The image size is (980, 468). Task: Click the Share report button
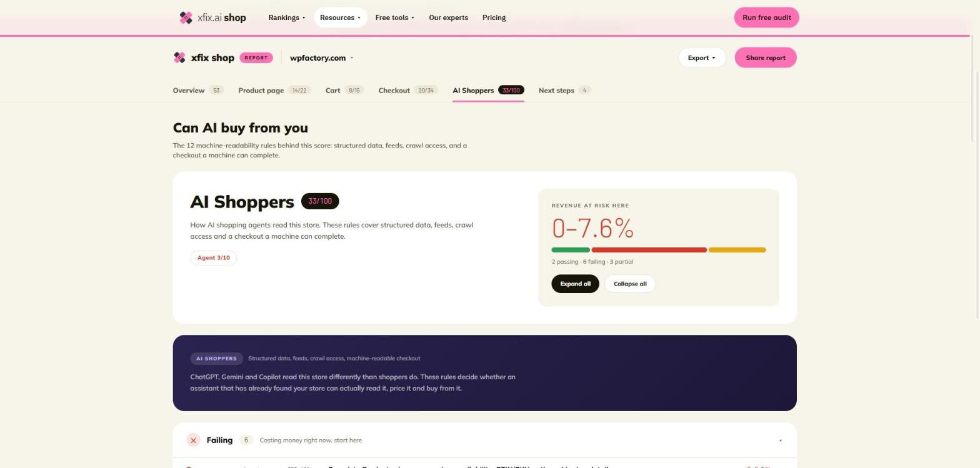tap(765, 57)
